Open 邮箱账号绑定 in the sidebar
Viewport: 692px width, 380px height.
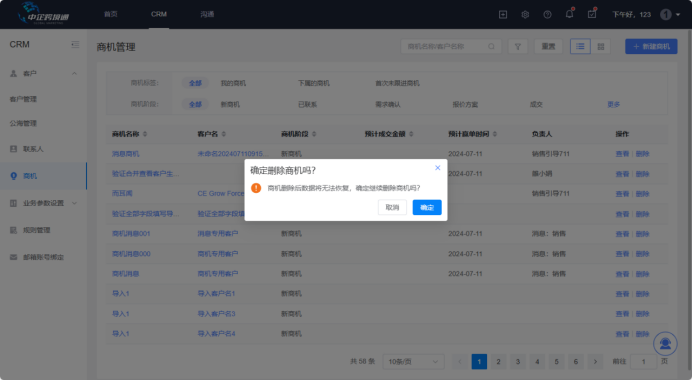[x=43, y=257]
